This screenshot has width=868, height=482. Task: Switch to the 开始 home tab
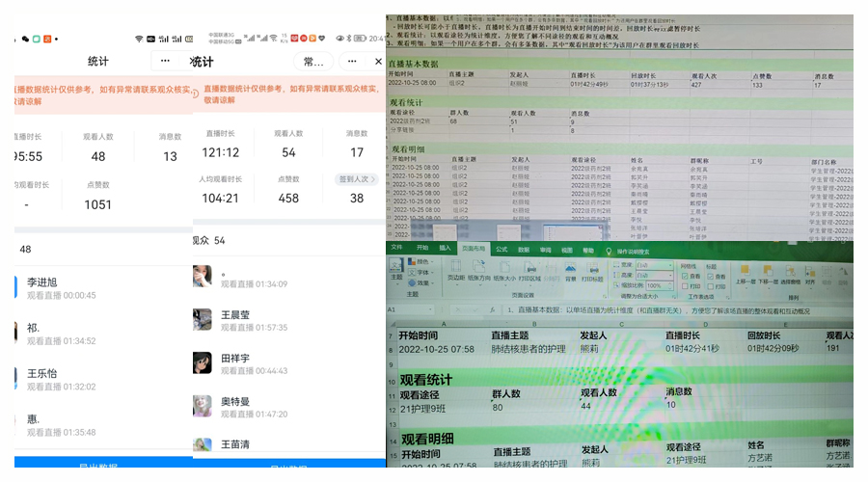coord(422,248)
